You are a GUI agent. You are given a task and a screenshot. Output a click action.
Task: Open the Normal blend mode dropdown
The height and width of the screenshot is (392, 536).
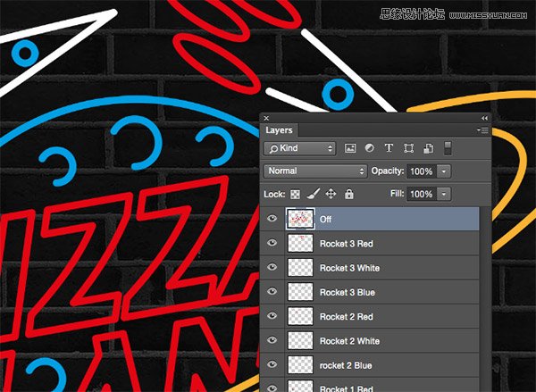point(315,171)
